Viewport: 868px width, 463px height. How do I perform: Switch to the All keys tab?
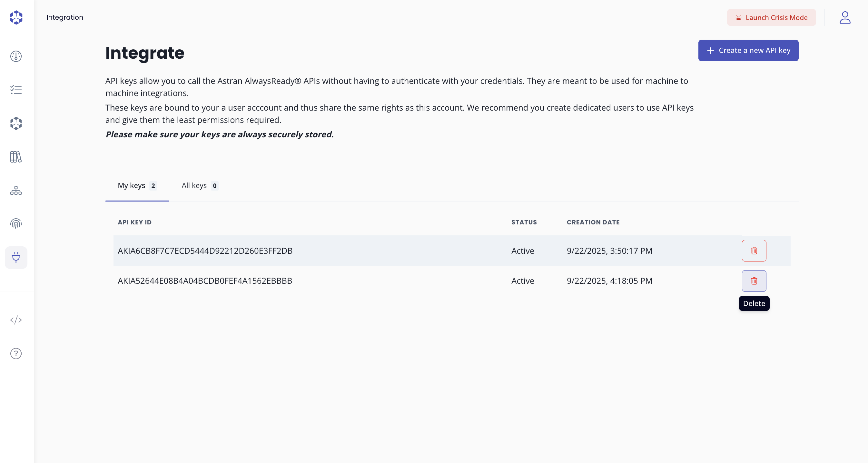(200, 186)
